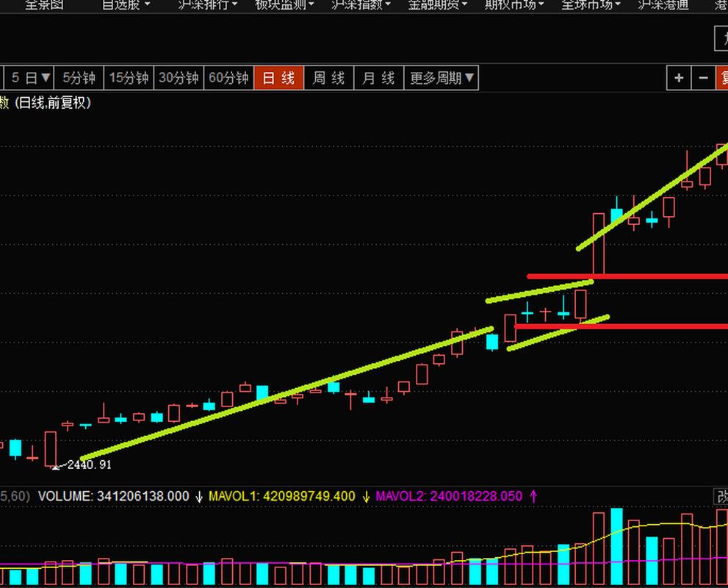Open the 沪深排行 menu

pyautogui.click(x=208, y=4)
